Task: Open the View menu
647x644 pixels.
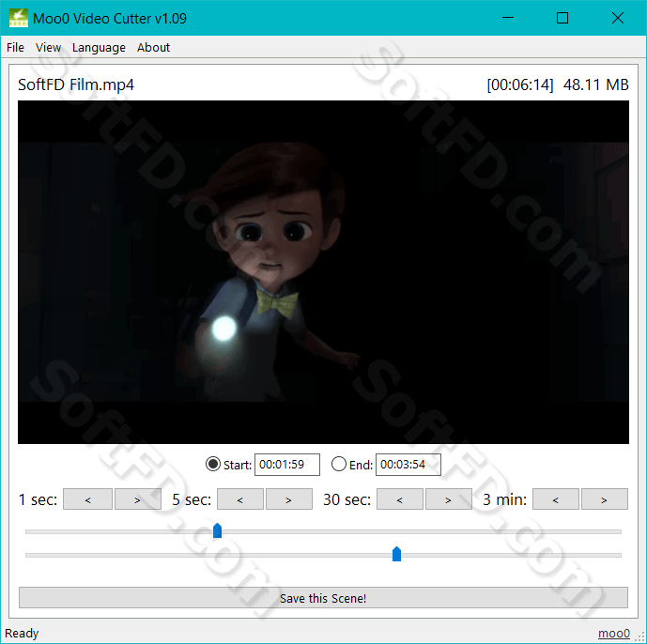Action: [x=48, y=48]
